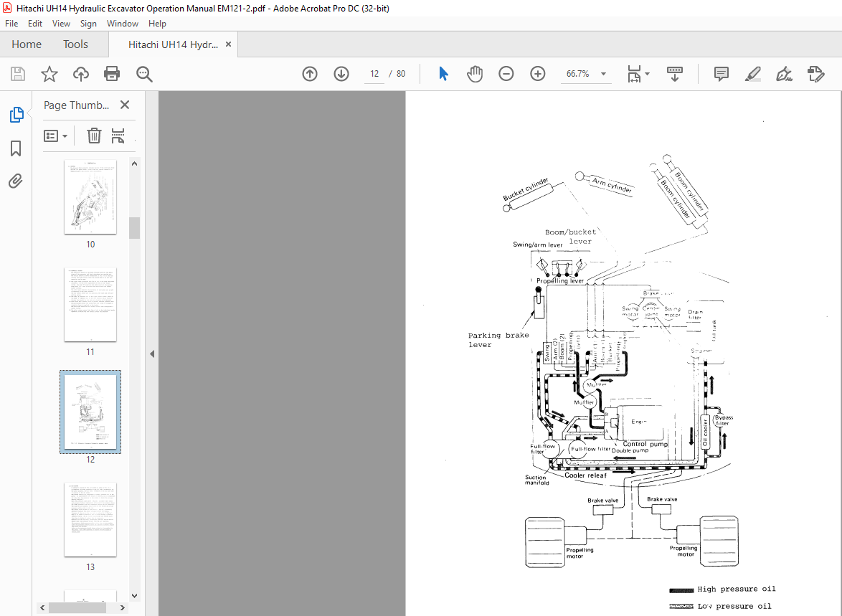Add document to starred favorites

click(49, 74)
